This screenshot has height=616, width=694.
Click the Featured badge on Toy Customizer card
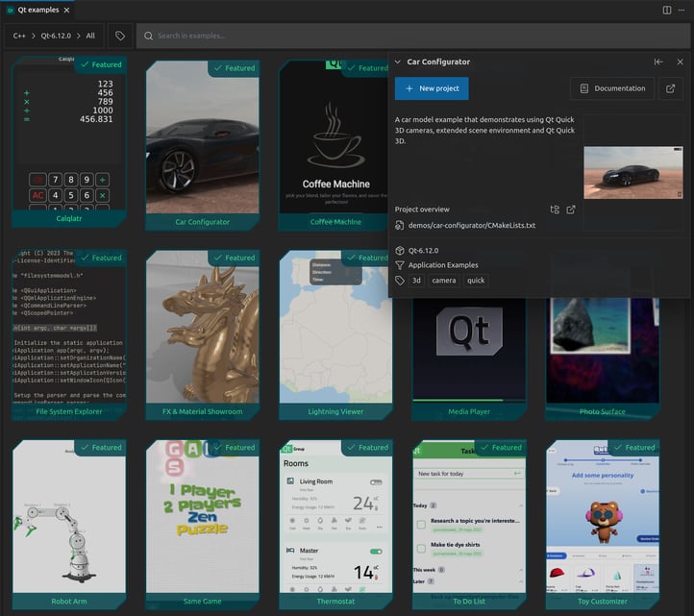coord(634,448)
